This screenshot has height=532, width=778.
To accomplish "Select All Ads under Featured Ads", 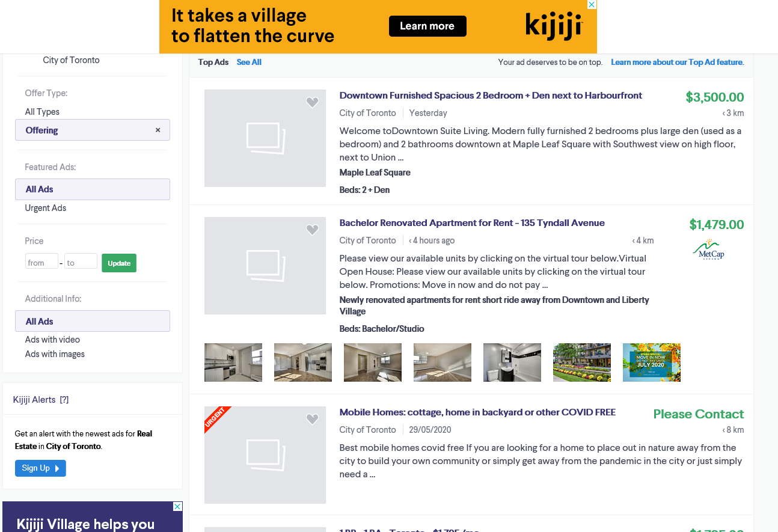I will pos(93,189).
